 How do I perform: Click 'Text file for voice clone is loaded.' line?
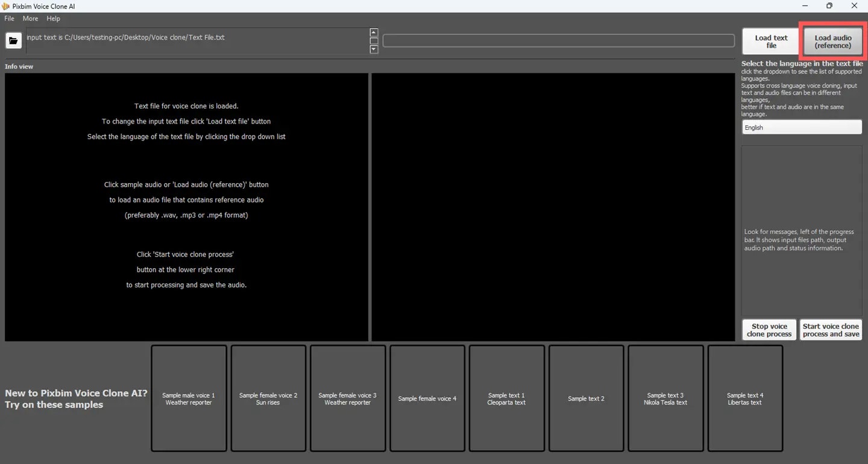(x=186, y=106)
